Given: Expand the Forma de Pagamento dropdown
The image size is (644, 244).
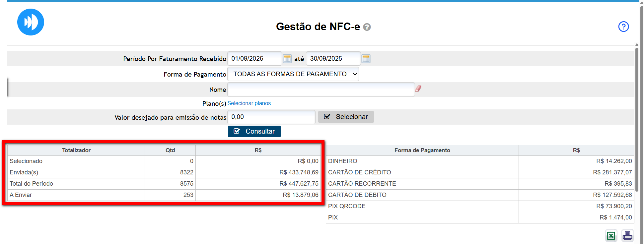Looking at the screenshot, I should [x=293, y=74].
